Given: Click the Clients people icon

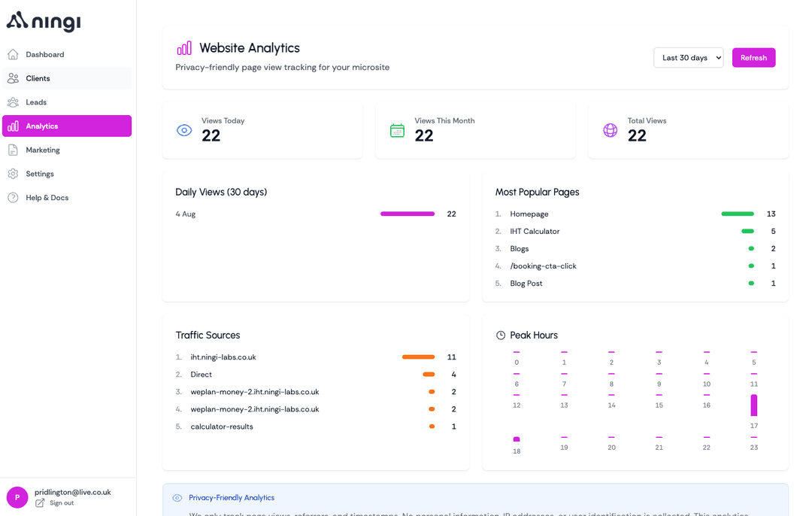Looking at the screenshot, I should [x=12, y=78].
